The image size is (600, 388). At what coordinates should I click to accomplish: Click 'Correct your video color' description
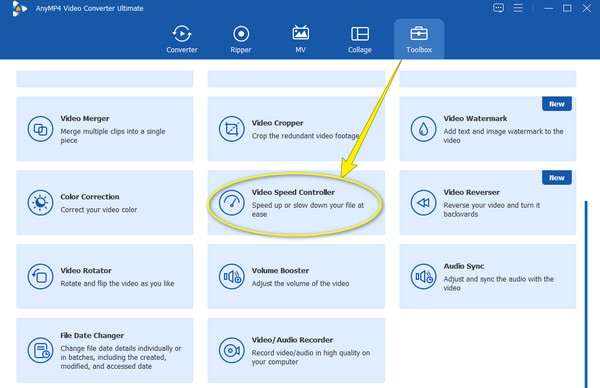pos(99,210)
